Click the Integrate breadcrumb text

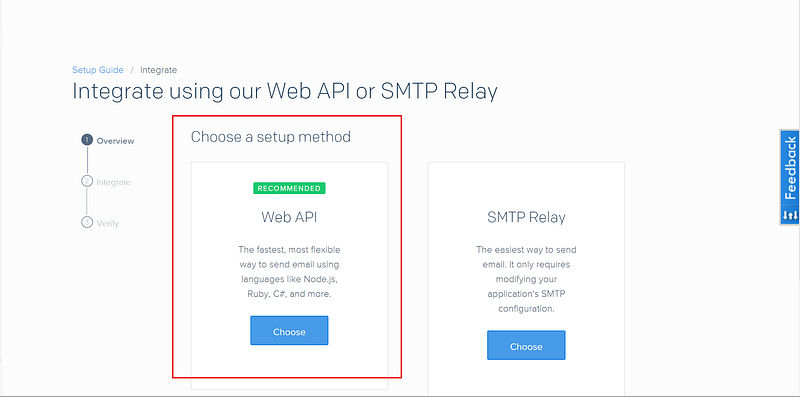point(159,70)
